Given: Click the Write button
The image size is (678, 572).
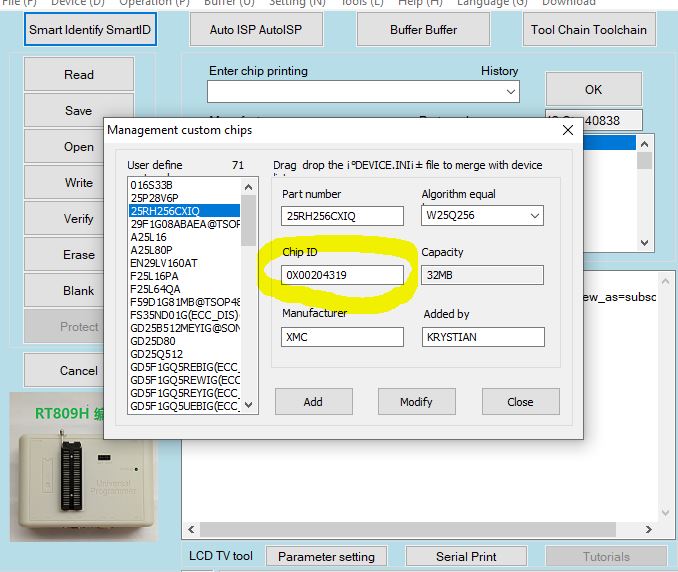Looking at the screenshot, I should pyautogui.click(x=64, y=182).
